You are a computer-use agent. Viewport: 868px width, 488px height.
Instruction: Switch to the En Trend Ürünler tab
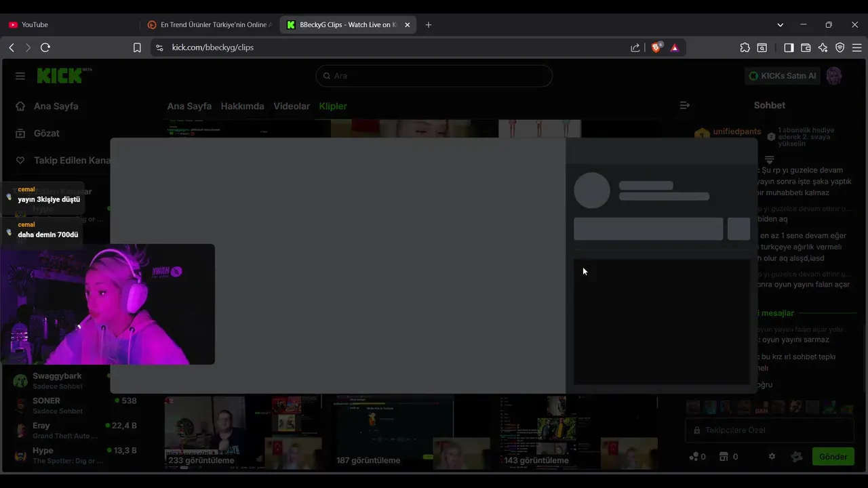[x=210, y=24]
